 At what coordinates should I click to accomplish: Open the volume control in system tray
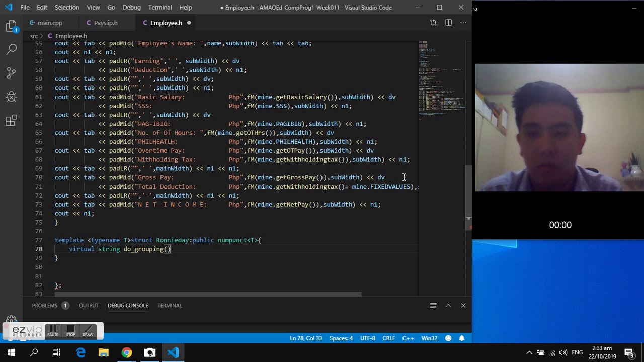(563, 353)
